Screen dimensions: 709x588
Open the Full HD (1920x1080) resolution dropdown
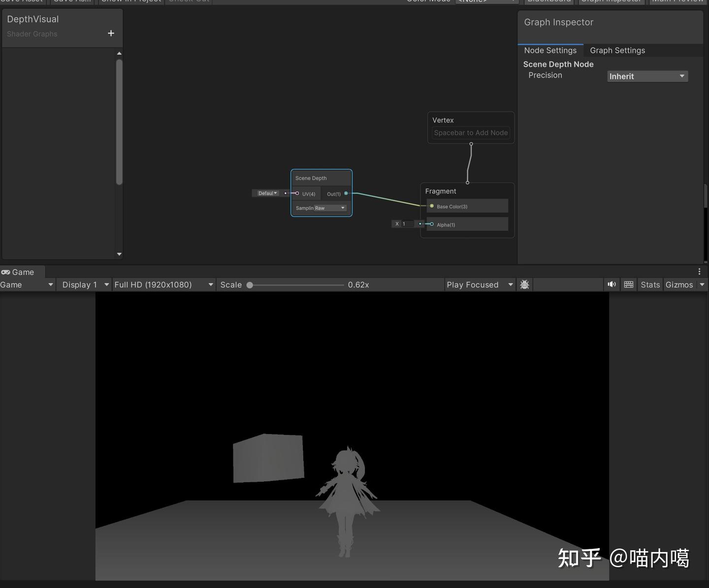[162, 284]
